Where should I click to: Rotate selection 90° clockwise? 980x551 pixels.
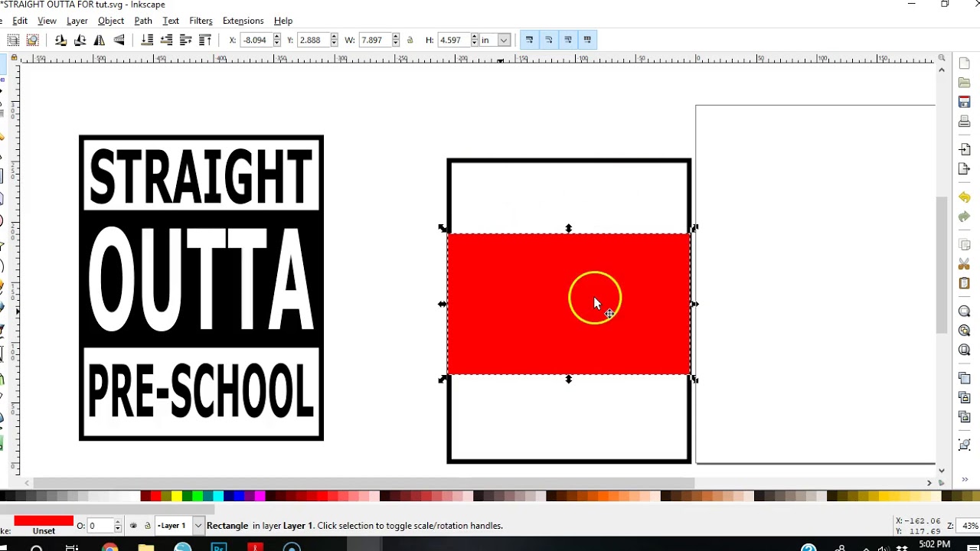click(x=80, y=40)
